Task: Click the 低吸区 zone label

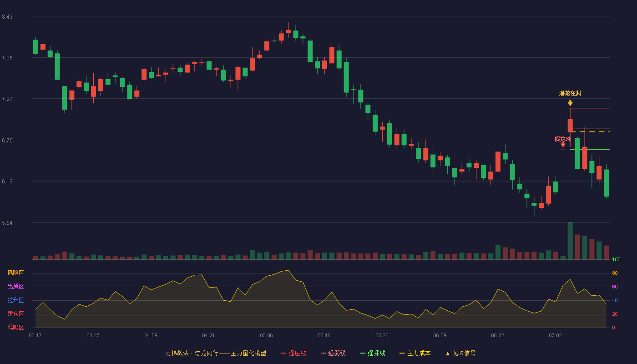Action: (x=15, y=327)
